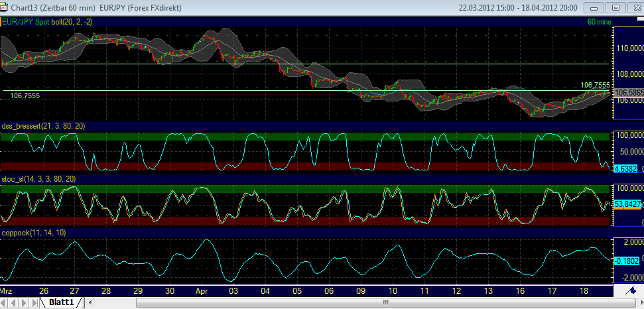Go to first sheet using tab navigation arrow
Viewport: 644px width, 309px height.
(x=6, y=303)
